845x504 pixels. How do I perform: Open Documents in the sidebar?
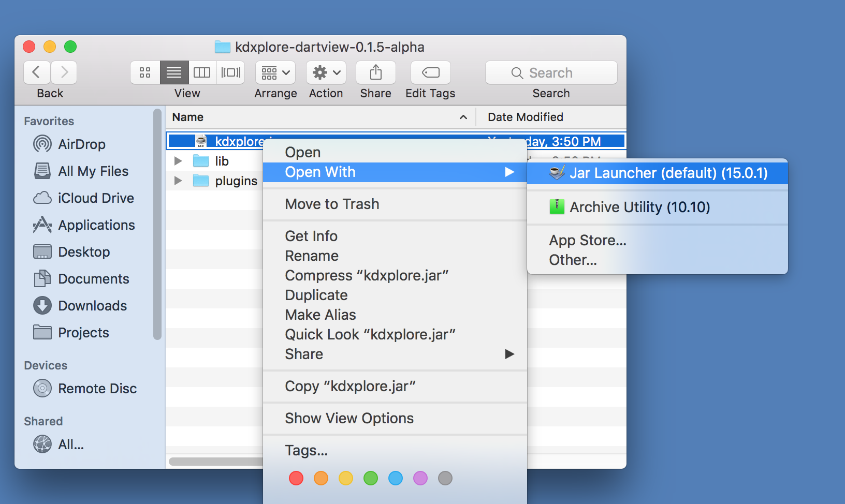(81, 278)
